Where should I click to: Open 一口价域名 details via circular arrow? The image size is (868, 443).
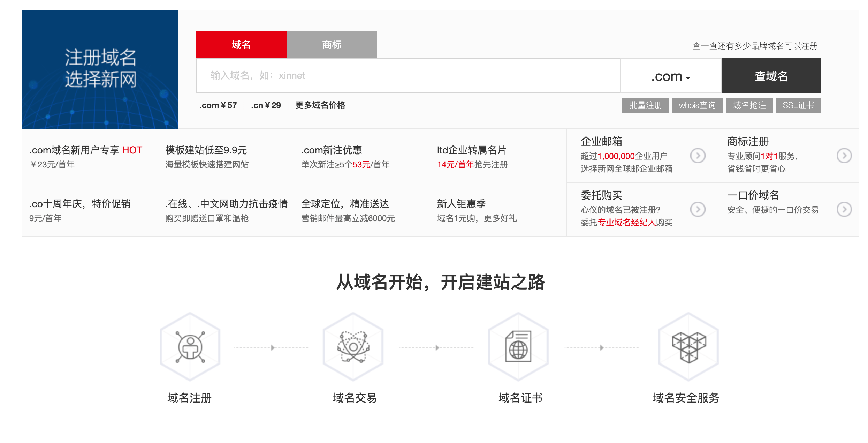coord(844,209)
